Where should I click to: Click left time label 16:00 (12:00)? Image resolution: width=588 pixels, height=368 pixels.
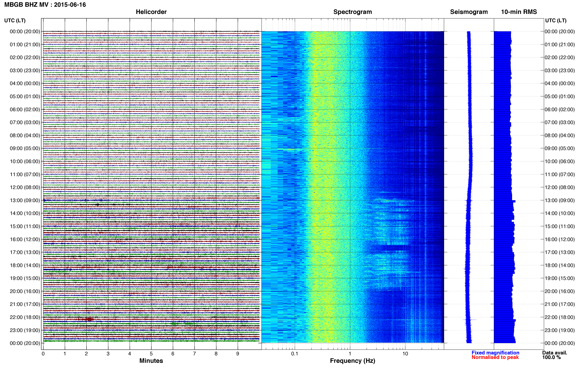25,239
